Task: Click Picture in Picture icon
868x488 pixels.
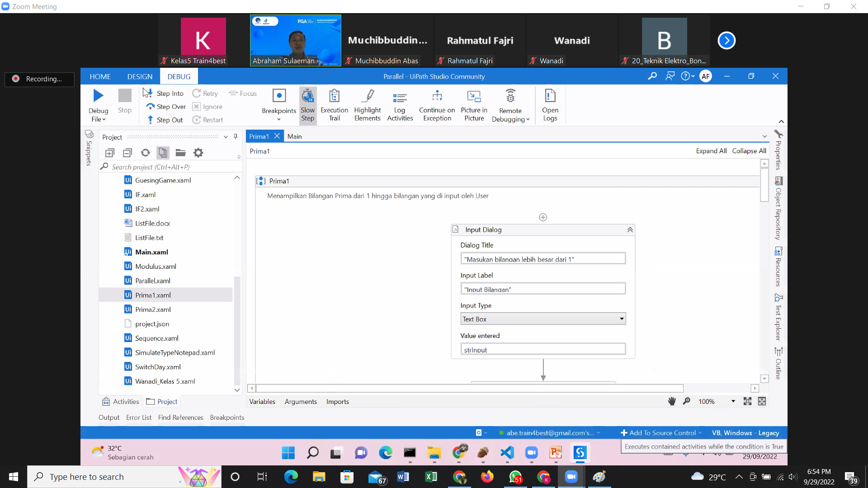Action: click(474, 96)
